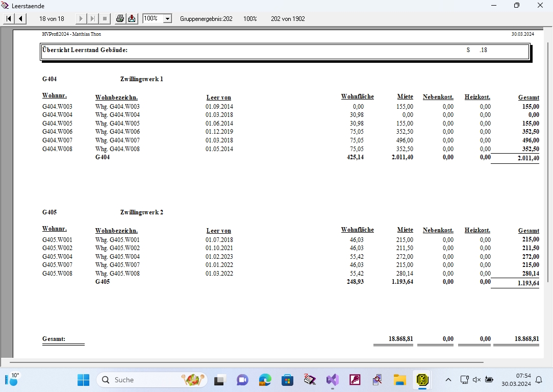The height and width of the screenshot is (392, 553).
Task: Open the weather widget showing 10°
Action: pos(12,380)
